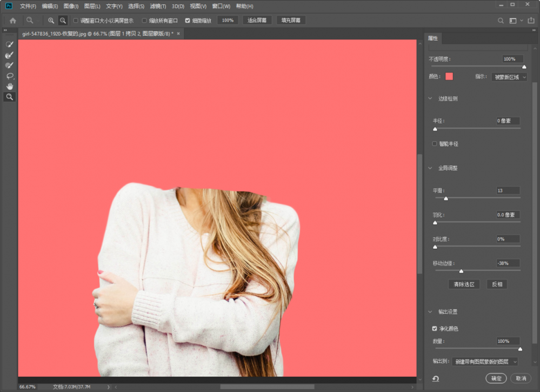
Task: Open the 指示 被蒙版区域 dropdown
Action: coord(509,77)
